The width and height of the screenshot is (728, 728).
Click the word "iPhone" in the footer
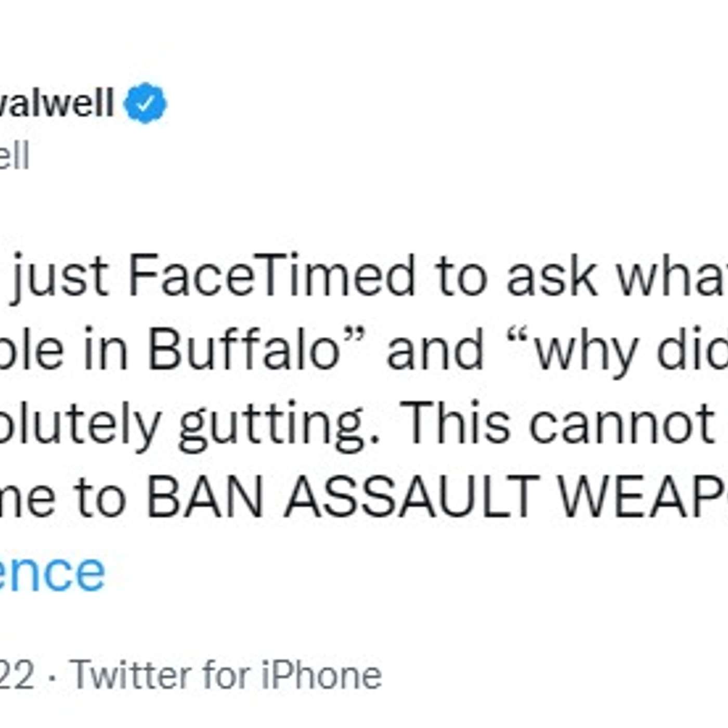(x=321, y=675)
